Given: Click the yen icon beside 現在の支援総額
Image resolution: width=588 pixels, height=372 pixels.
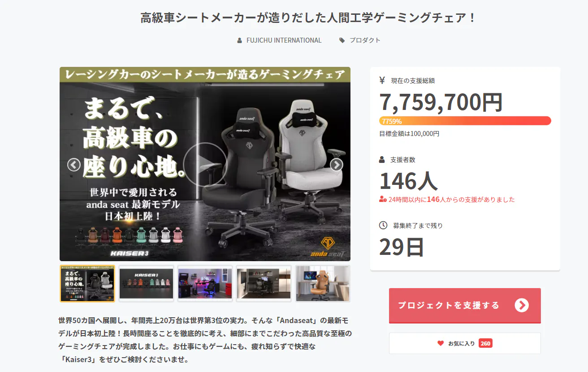Looking at the screenshot, I should (382, 80).
